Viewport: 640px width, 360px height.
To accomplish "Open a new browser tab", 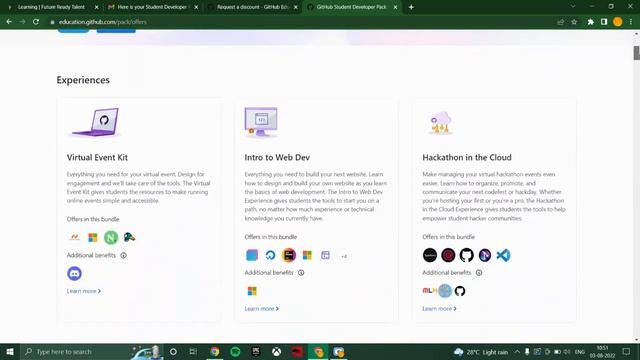I will click(411, 7).
